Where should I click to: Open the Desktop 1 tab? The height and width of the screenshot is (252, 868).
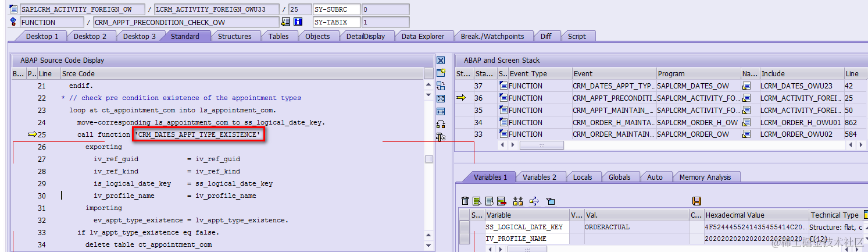pos(42,36)
